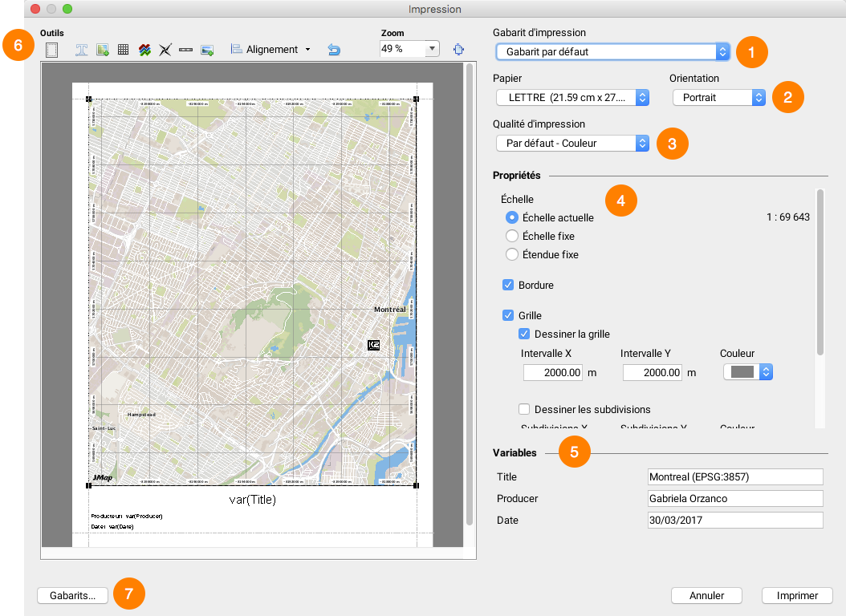Uncheck the Bordure checkbox
846x616 pixels.
tap(508, 285)
